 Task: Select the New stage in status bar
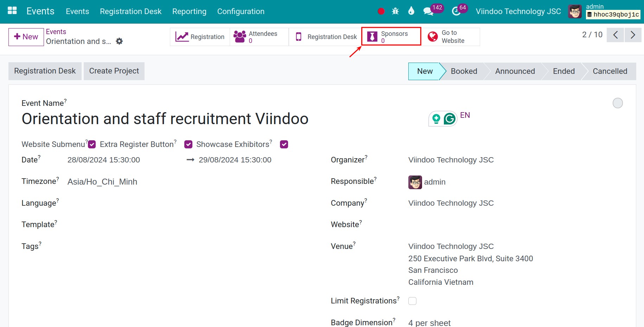[425, 71]
